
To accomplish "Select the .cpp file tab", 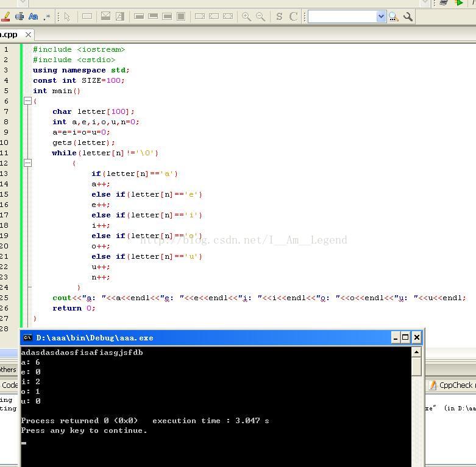I will coord(9,35).
